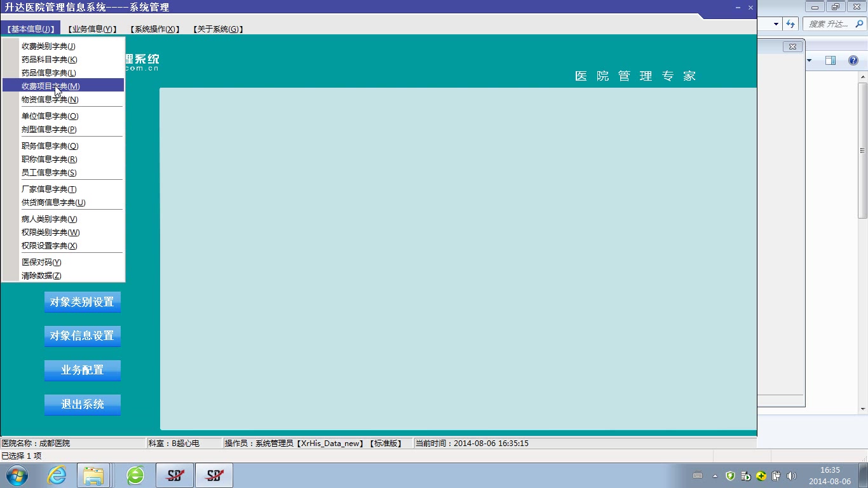The width and height of the screenshot is (868, 488).
Task: Open the 【关于系统(G)】 menu
Action: 217,29
